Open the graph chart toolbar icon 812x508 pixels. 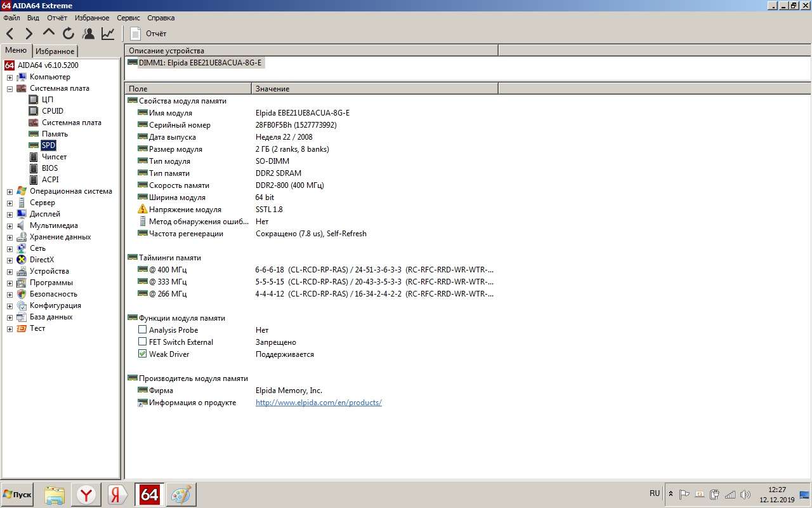108,34
